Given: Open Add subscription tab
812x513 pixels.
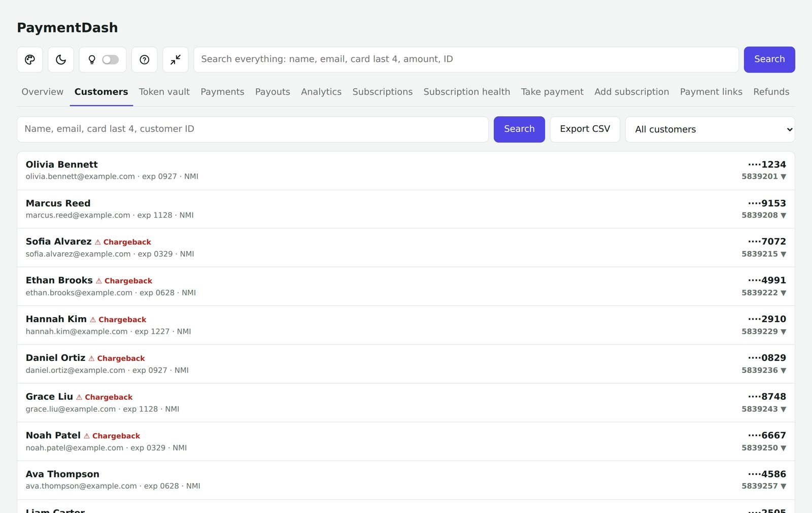Looking at the screenshot, I should (632, 92).
